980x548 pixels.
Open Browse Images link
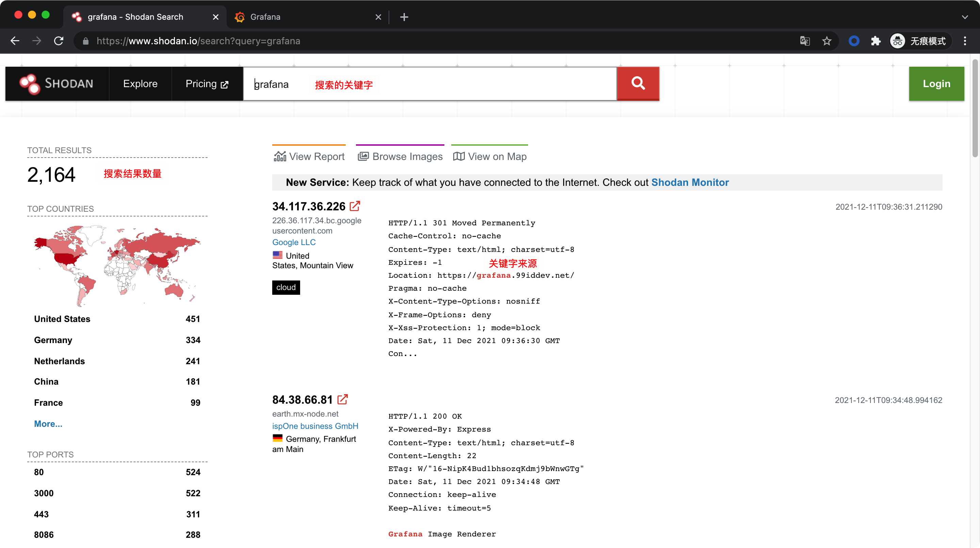400,157
